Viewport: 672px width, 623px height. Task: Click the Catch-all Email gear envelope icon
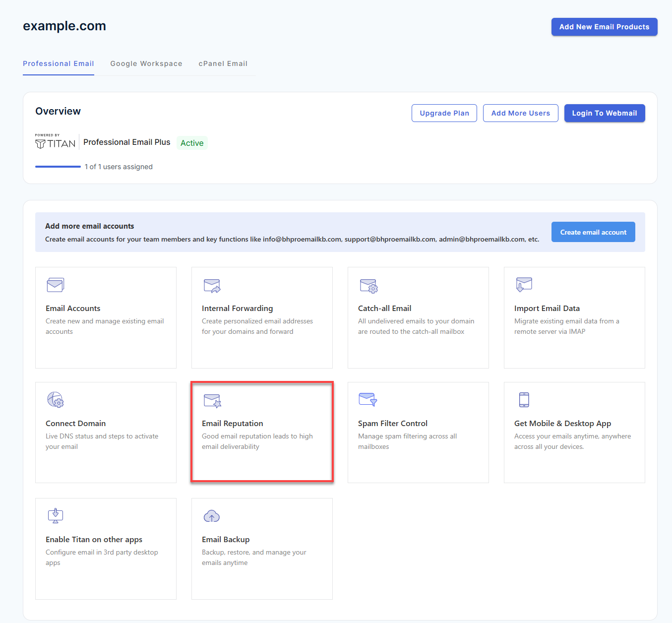tap(368, 285)
